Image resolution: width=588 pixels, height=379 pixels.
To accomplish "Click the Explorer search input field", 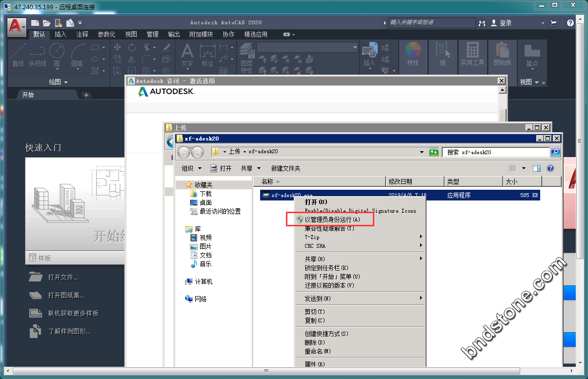I will 495,152.
